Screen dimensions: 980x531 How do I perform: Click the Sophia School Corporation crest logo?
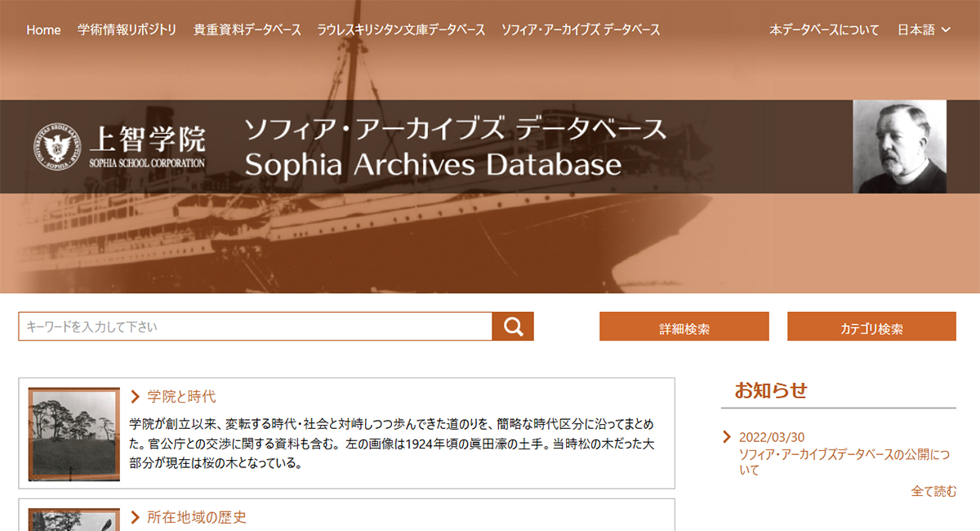click(57, 147)
